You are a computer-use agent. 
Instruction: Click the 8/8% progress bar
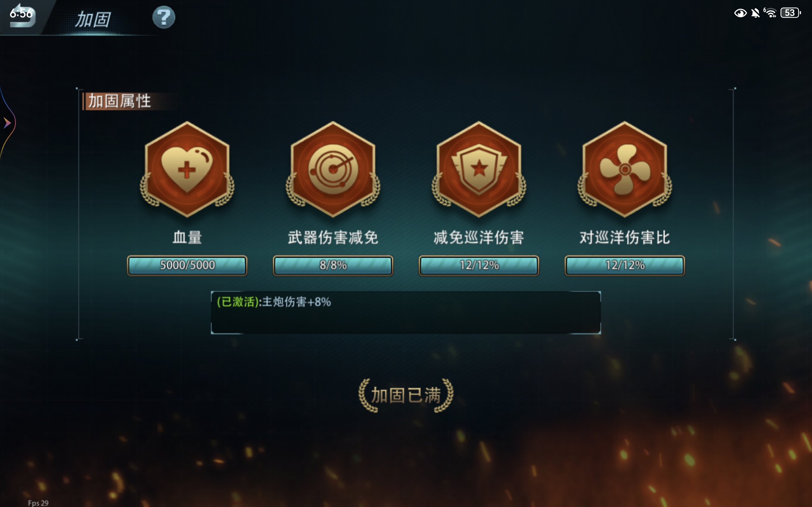333,265
